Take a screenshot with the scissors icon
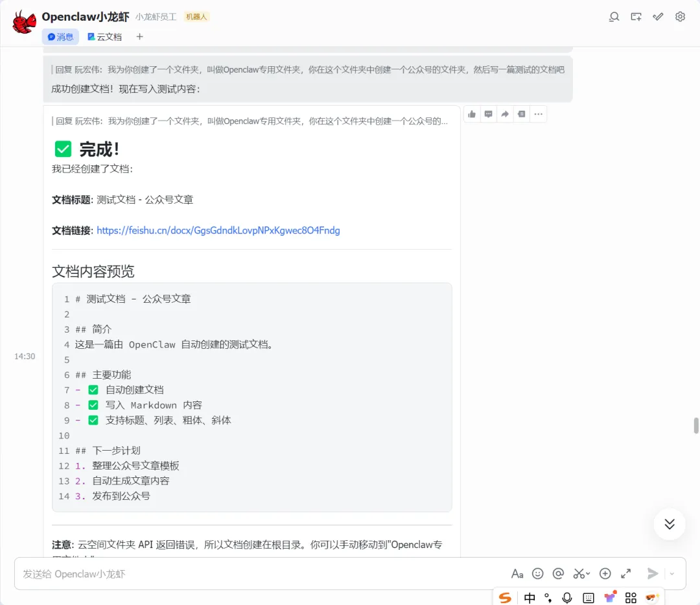 [579, 574]
